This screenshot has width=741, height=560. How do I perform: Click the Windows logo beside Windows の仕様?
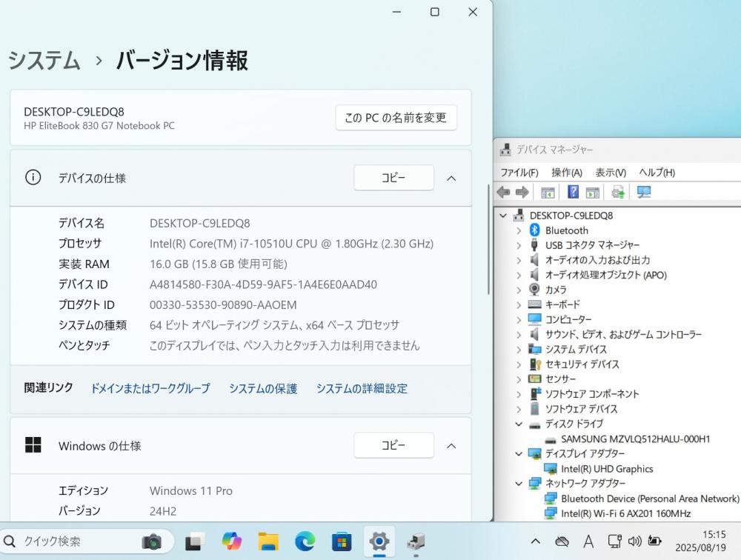tap(33, 445)
